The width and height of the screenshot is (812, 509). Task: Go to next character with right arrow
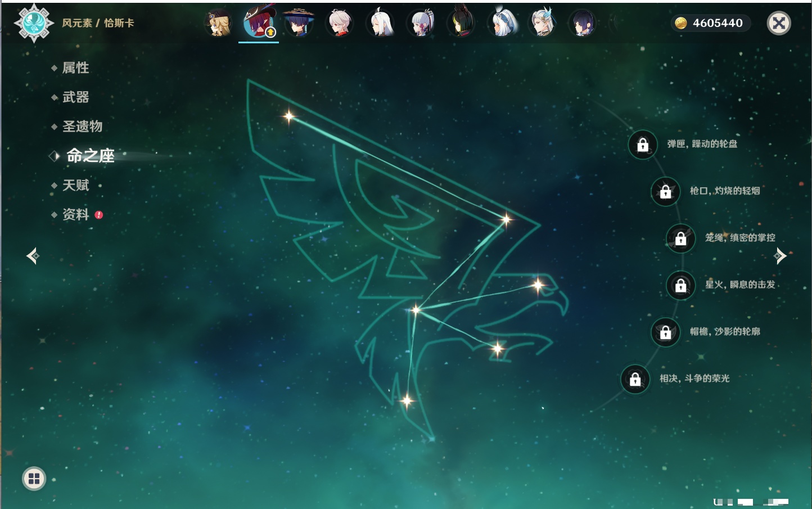point(780,256)
